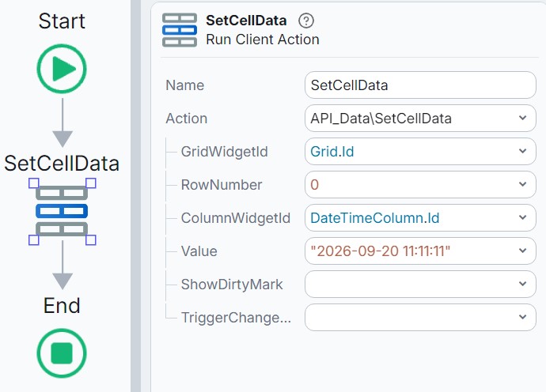The width and height of the screenshot is (546, 392).
Task: Open the TriggerChange dropdown
Action: [420, 317]
